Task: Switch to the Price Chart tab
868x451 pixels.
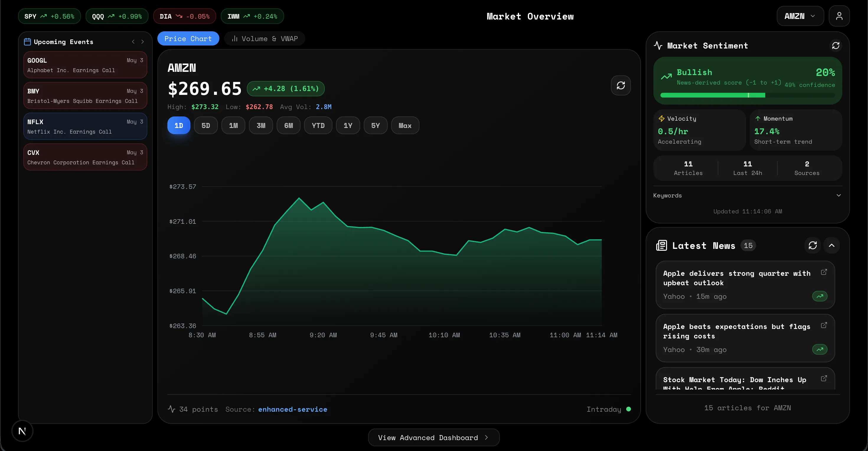Action: pyautogui.click(x=188, y=38)
